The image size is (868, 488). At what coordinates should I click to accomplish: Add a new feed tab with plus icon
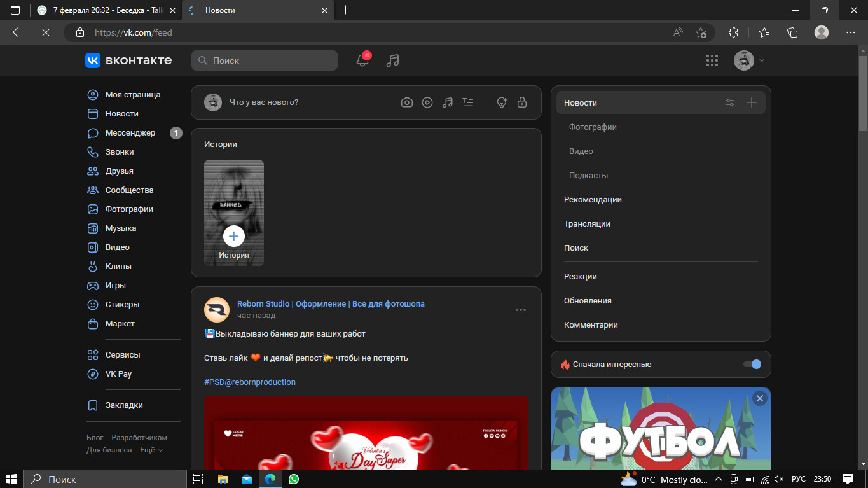coord(752,103)
